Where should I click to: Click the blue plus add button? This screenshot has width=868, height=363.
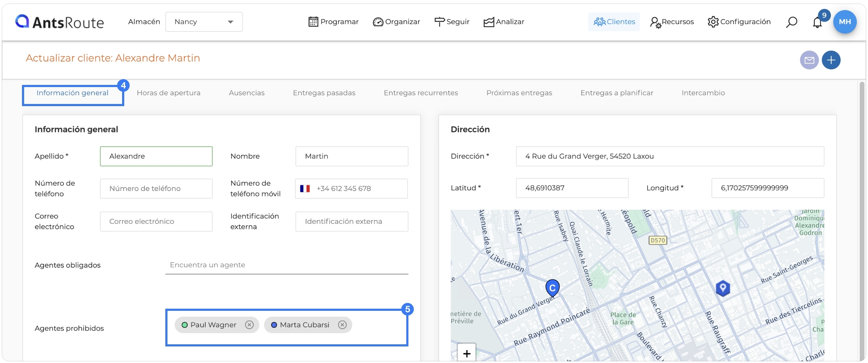pyautogui.click(x=831, y=60)
